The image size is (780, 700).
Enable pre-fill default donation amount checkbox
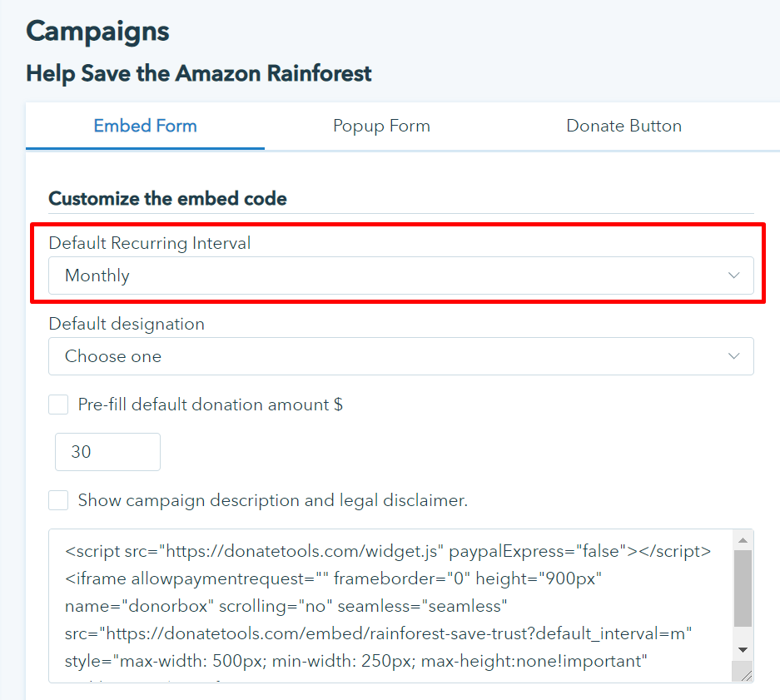tap(58, 405)
